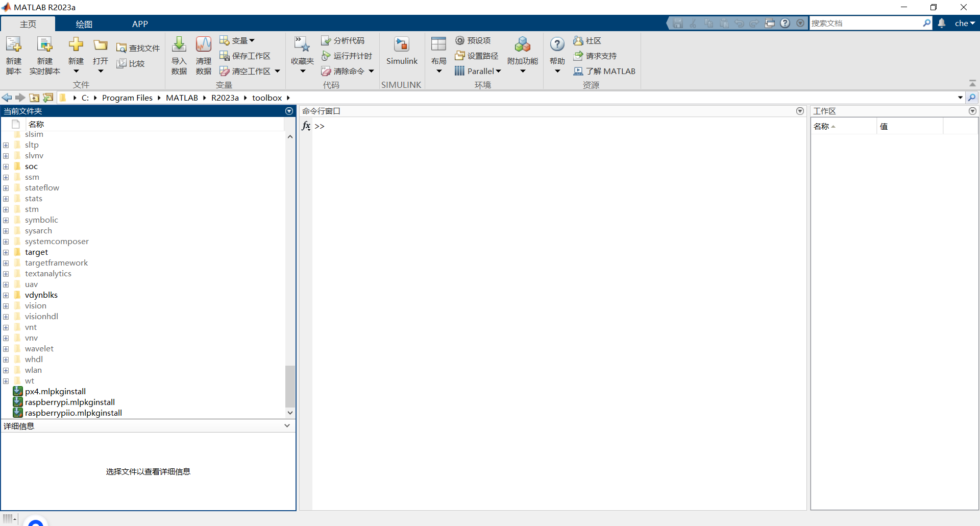This screenshot has height=526, width=980.
Task: Open the Simulink launcher icon
Action: point(402,45)
